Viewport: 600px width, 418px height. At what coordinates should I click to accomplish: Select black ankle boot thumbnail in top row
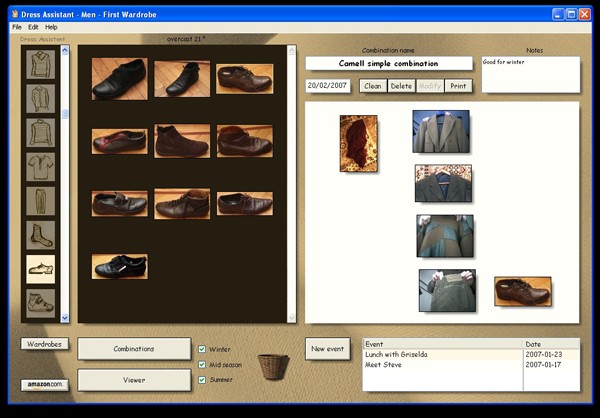pyautogui.click(x=182, y=79)
